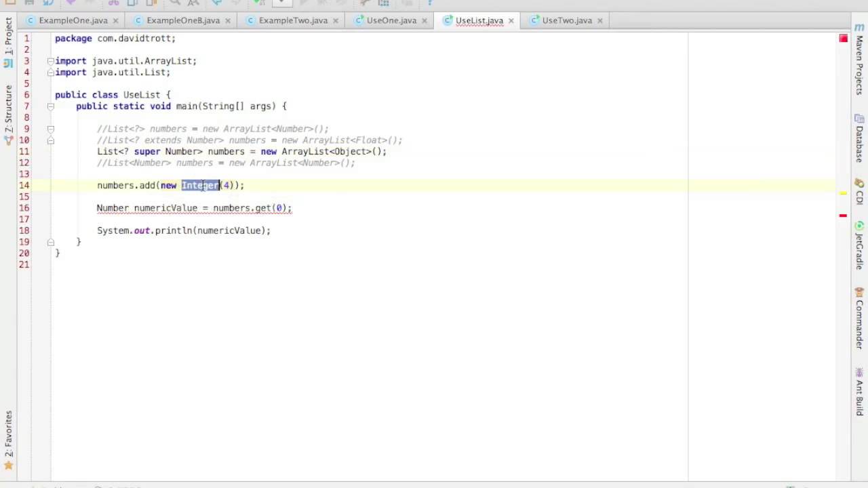Click println on line 18

point(174,230)
